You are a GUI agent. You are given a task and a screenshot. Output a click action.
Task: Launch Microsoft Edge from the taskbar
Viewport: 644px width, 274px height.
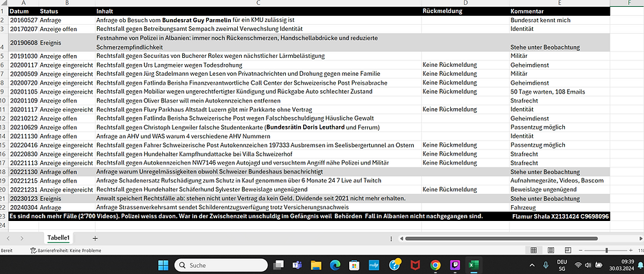coord(335,265)
